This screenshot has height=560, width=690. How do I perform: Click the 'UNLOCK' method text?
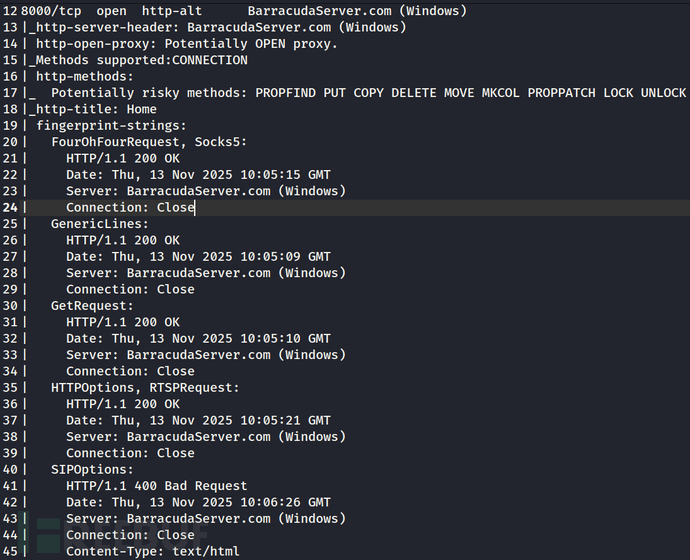click(660, 93)
